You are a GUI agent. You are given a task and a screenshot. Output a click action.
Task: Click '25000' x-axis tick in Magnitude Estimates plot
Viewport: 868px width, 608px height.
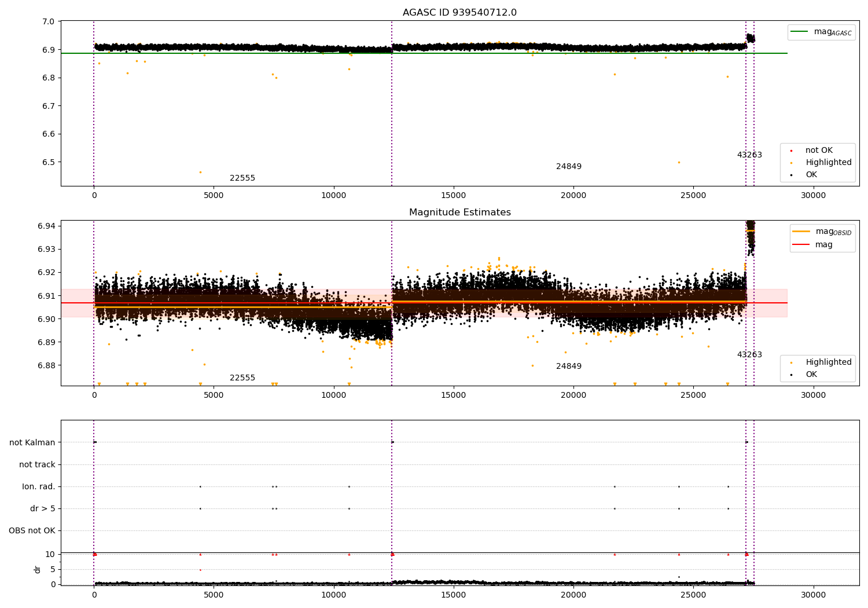coord(693,395)
